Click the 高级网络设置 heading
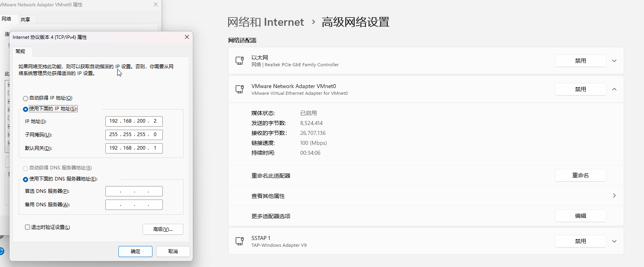 pos(356,22)
